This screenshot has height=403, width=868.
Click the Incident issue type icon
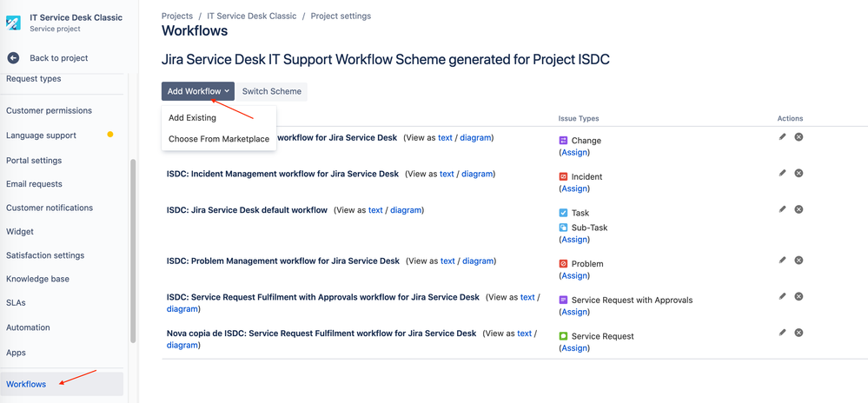[x=564, y=176]
